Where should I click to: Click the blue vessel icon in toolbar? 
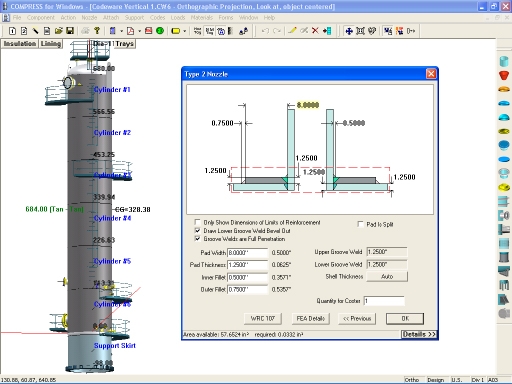113,31
